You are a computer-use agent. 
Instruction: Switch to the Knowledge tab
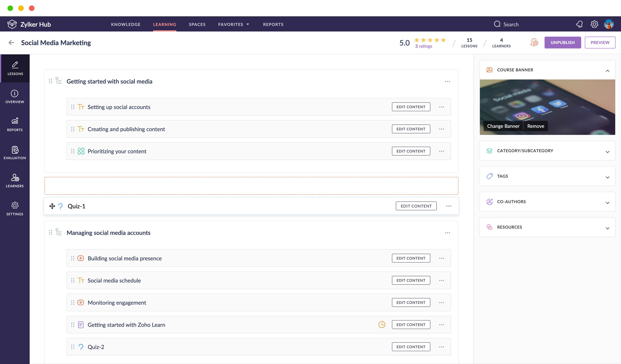click(x=126, y=24)
